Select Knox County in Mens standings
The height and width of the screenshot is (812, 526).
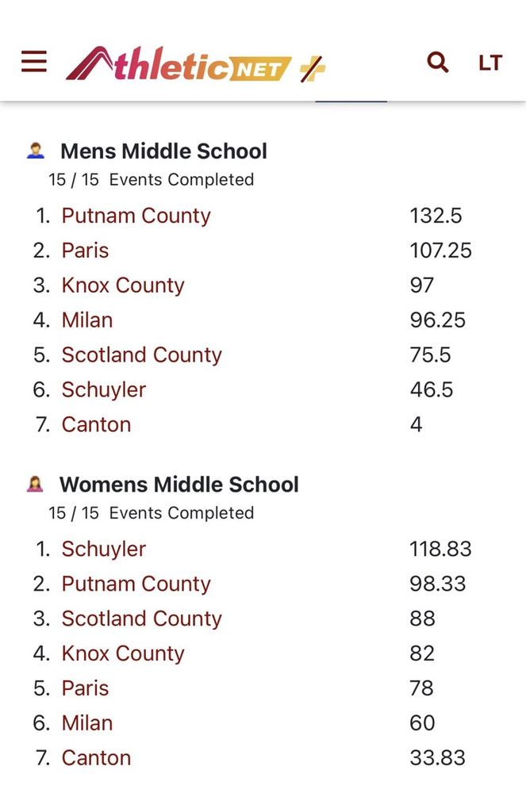pyautogui.click(x=123, y=285)
